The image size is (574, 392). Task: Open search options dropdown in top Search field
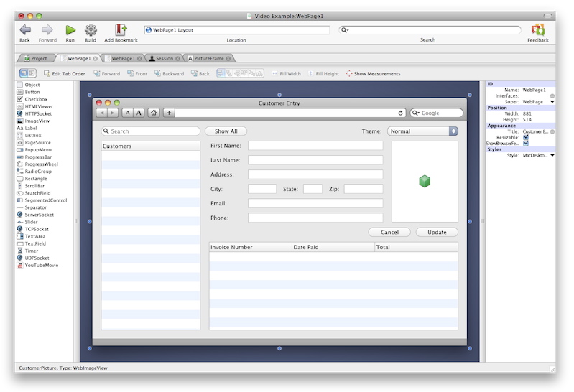(x=345, y=30)
